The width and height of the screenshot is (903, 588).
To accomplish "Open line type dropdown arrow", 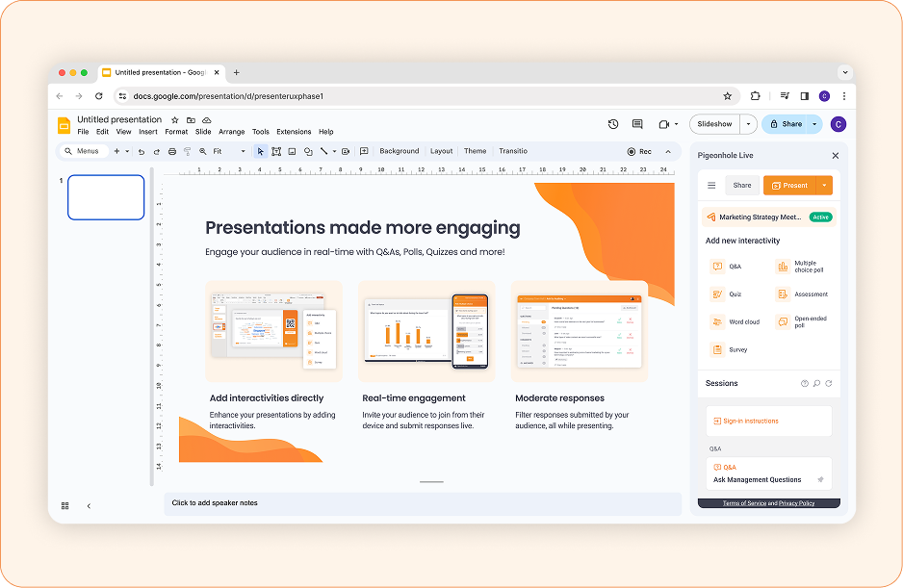I will [x=335, y=151].
